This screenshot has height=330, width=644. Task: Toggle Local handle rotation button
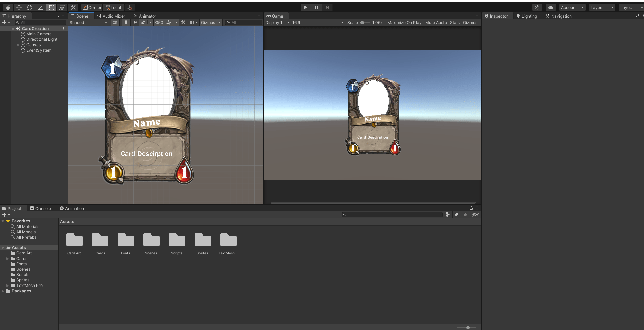coord(113,7)
